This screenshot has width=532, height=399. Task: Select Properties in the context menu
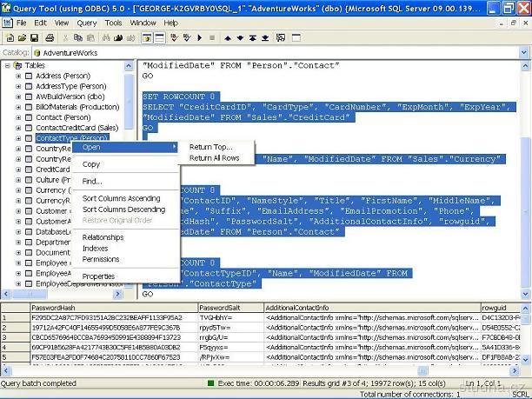(x=98, y=276)
